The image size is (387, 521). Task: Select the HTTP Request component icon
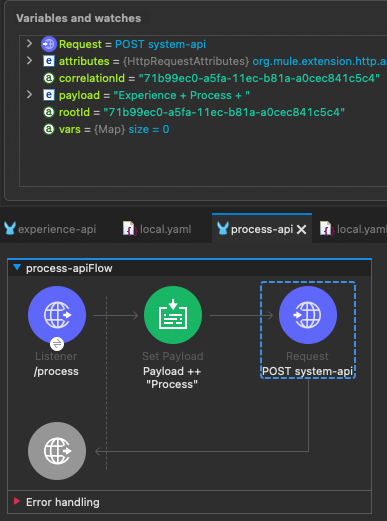(308, 315)
